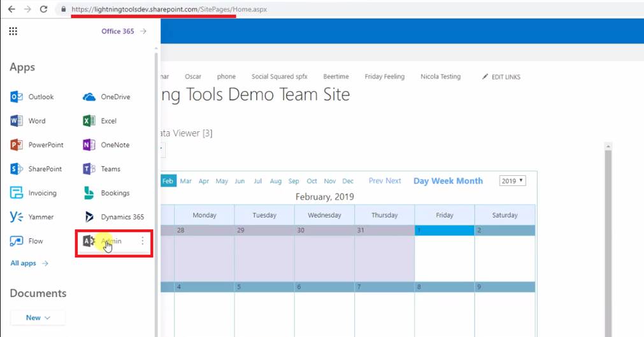Select the Jun month tab
Screen dimensions: 644x337
(240, 181)
